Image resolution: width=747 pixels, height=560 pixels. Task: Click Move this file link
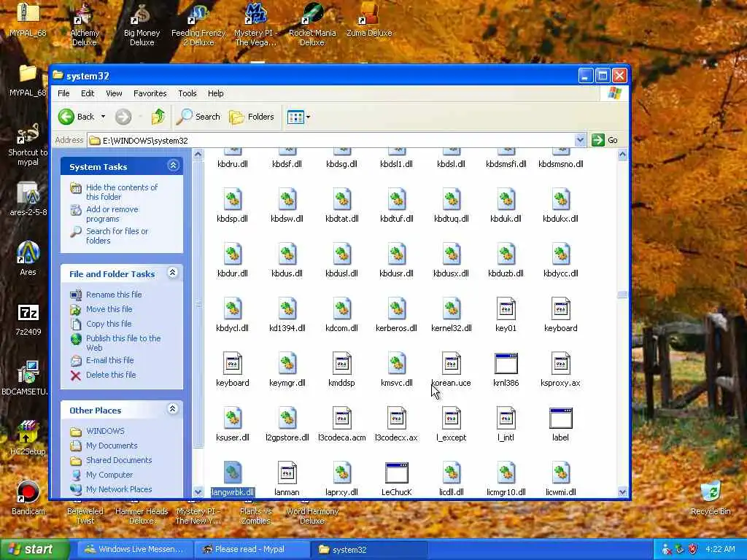[x=109, y=309]
